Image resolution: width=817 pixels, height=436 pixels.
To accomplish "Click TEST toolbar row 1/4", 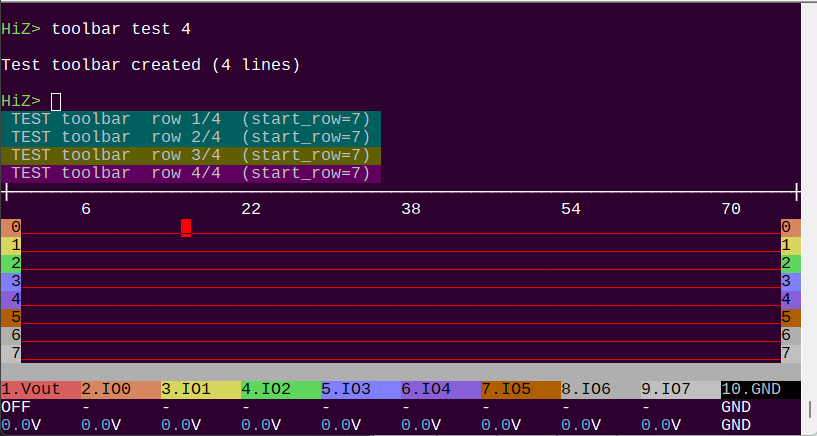I will tap(191, 119).
